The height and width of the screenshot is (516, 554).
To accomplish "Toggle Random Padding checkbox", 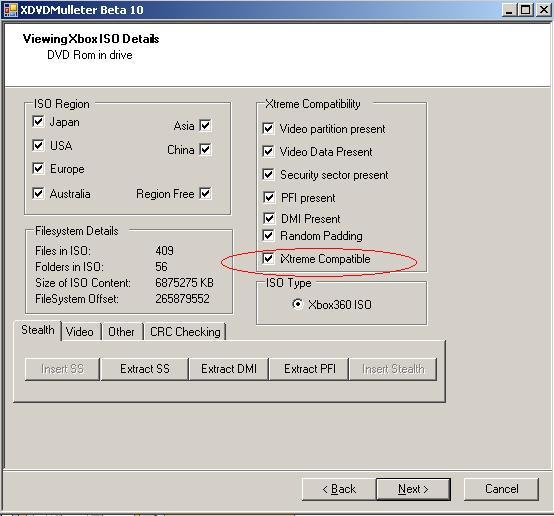I will click(x=269, y=235).
